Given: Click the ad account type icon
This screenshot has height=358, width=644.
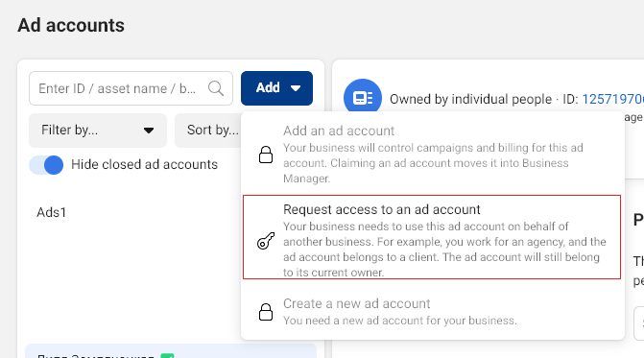Looking at the screenshot, I should (363, 98).
